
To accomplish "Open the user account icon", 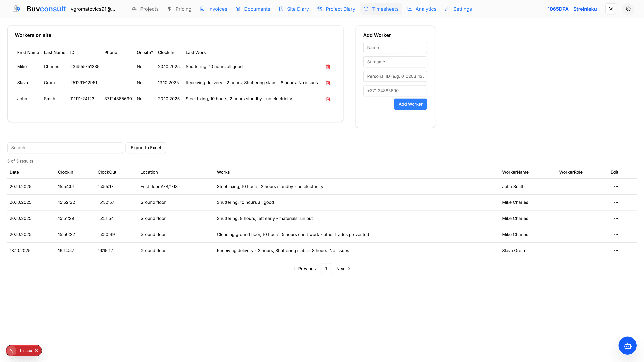I will pos(628,9).
